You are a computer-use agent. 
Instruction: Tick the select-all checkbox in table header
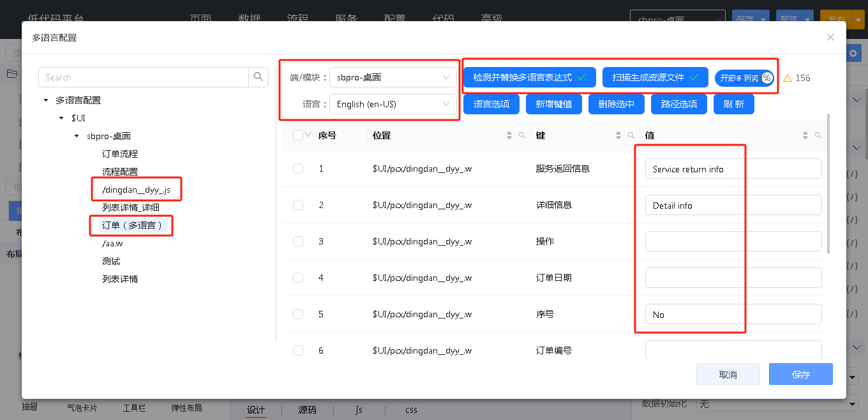(x=298, y=135)
